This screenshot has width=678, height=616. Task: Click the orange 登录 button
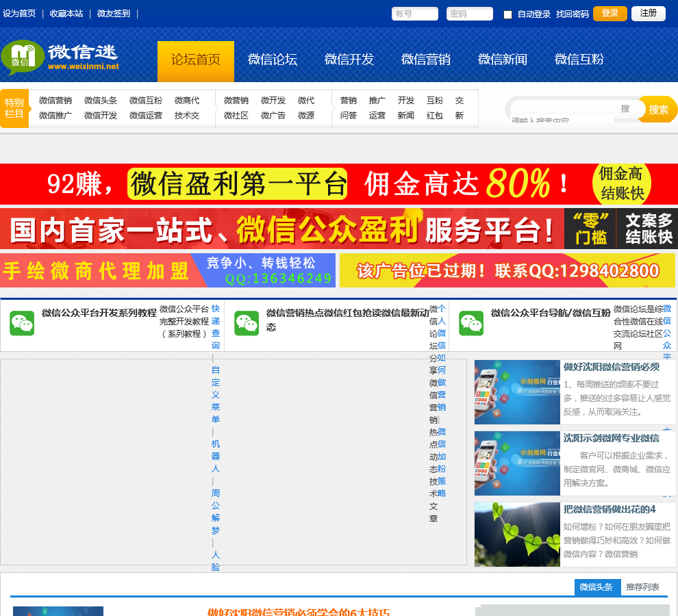tap(610, 14)
